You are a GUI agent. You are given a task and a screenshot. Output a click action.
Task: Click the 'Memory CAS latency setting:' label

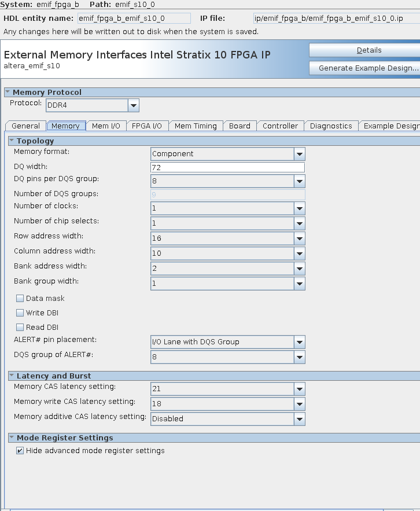click(x=65, y=387)
